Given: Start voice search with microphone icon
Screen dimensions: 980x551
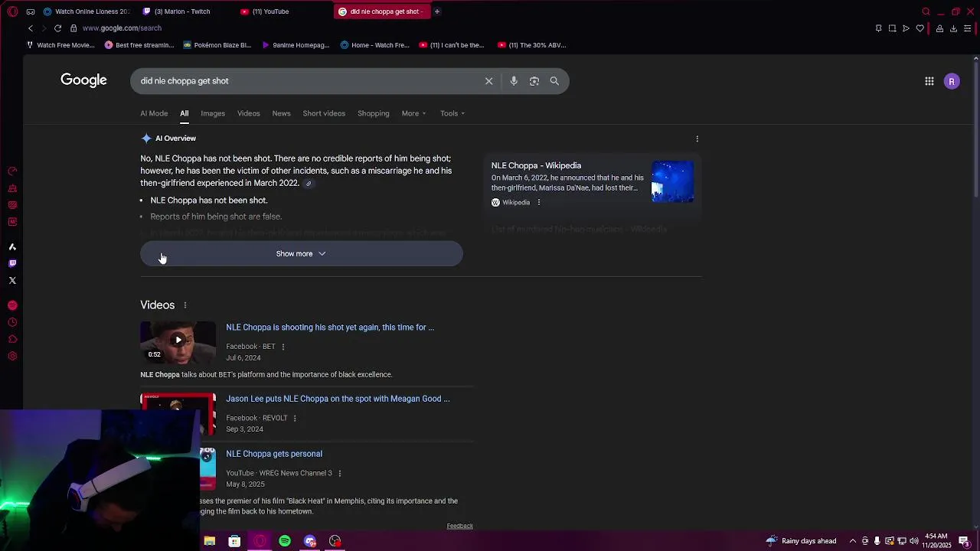Looking at the screenshot, I should [x=514, y=81].
